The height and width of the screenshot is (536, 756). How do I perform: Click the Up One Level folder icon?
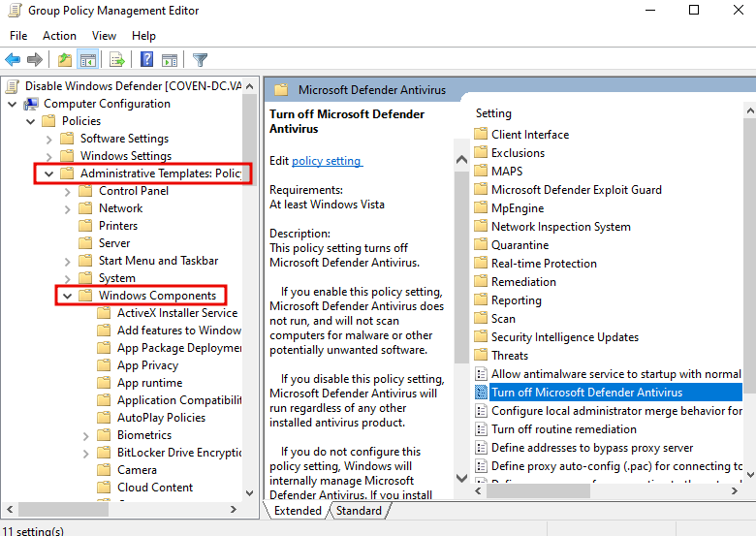(65, 60)
